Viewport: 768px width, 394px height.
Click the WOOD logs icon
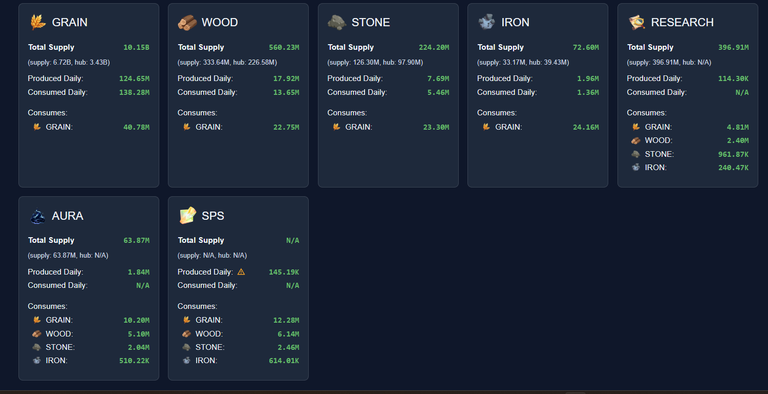(x=187, y=22)
